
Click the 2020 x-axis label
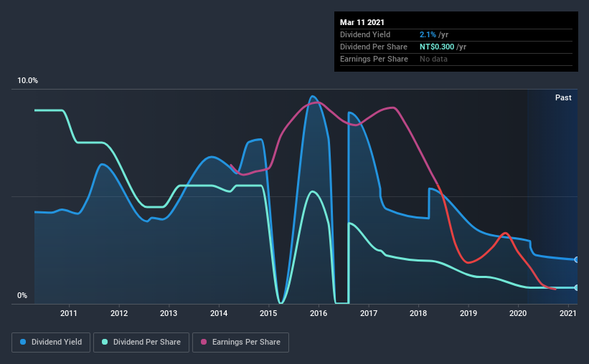pos(518,313)
